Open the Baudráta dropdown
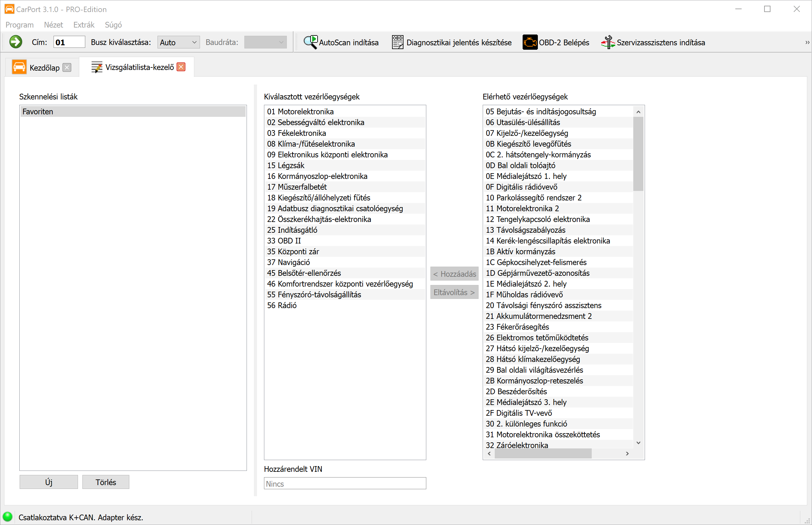 (265, 42)
